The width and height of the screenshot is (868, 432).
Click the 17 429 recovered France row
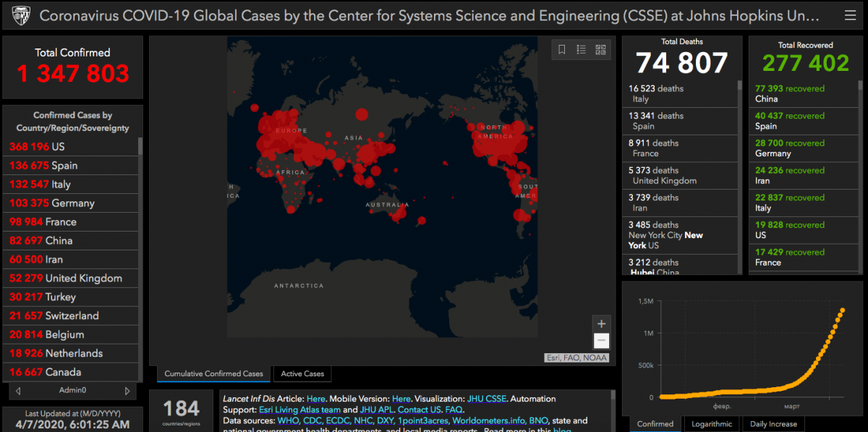804,258
